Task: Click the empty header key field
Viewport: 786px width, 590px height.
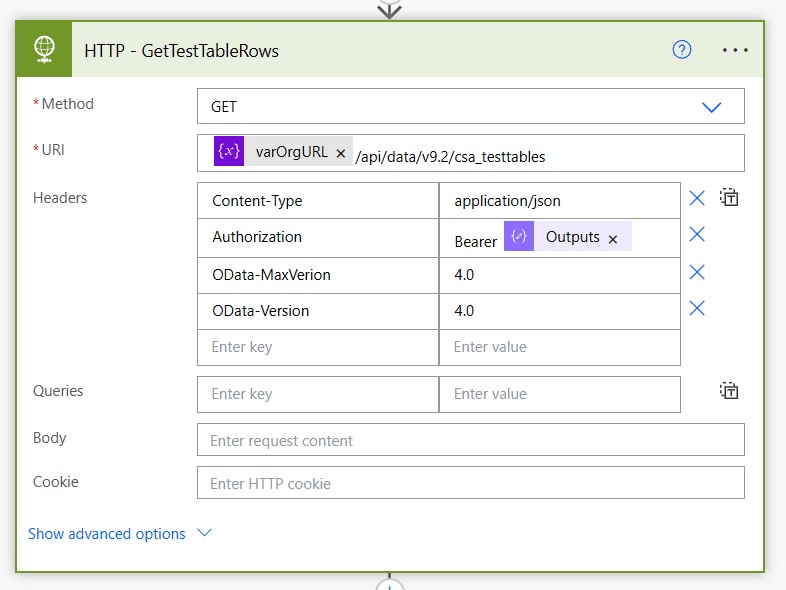Action: point(317,347)
